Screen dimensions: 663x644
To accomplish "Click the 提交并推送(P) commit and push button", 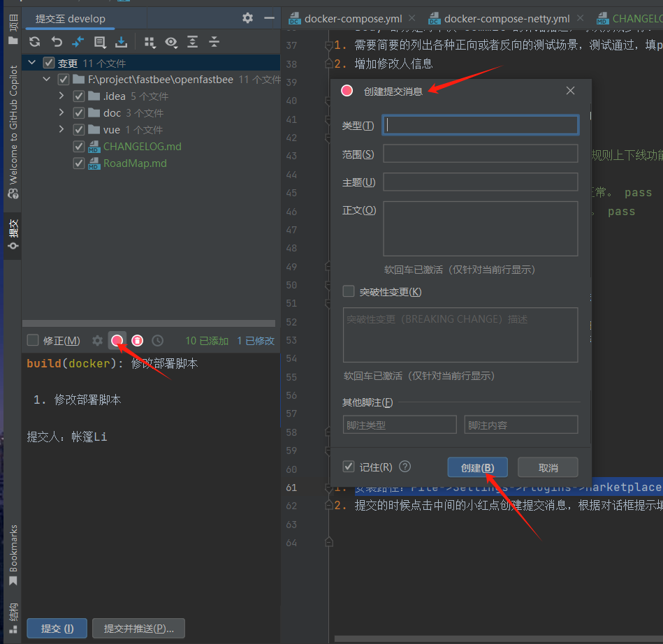I will tap(138, 628).
